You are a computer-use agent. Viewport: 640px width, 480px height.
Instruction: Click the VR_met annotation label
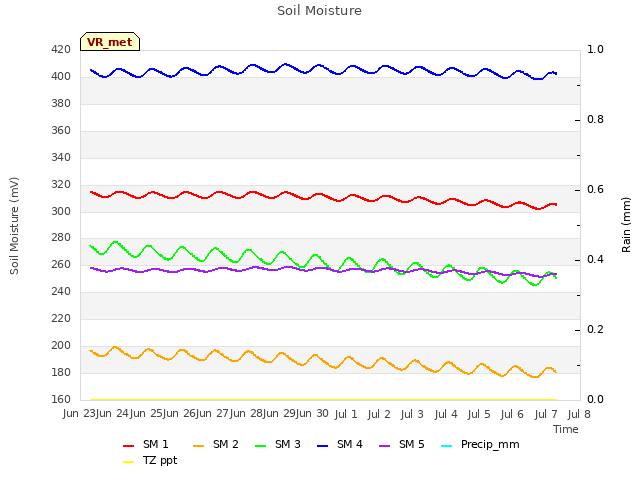110,42
